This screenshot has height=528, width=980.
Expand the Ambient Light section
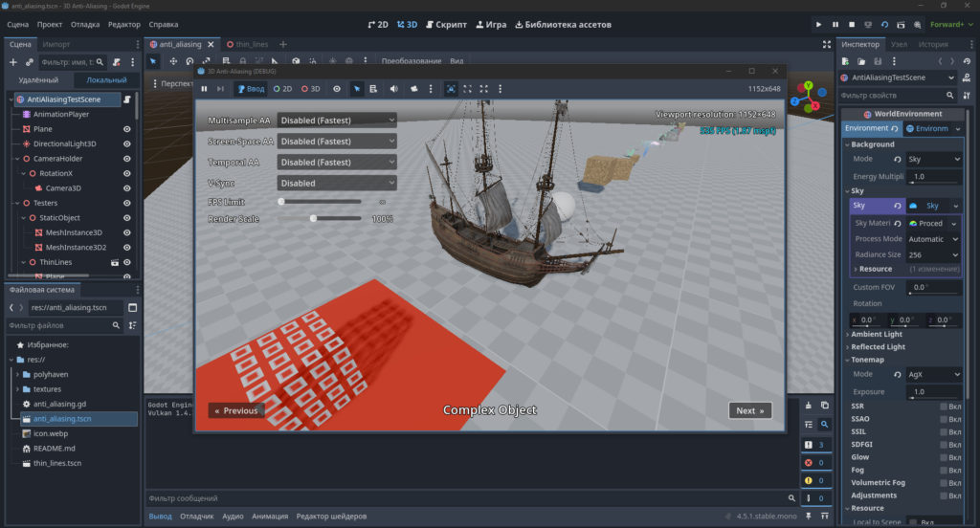click(x=876, y=334)
